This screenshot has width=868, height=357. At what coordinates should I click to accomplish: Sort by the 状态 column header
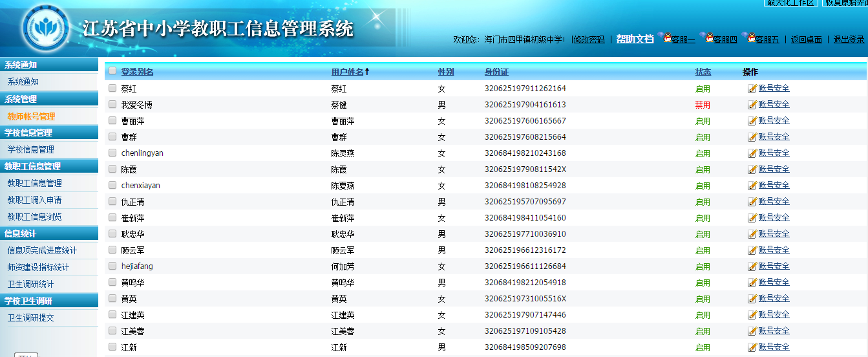[x=703, y=72]
